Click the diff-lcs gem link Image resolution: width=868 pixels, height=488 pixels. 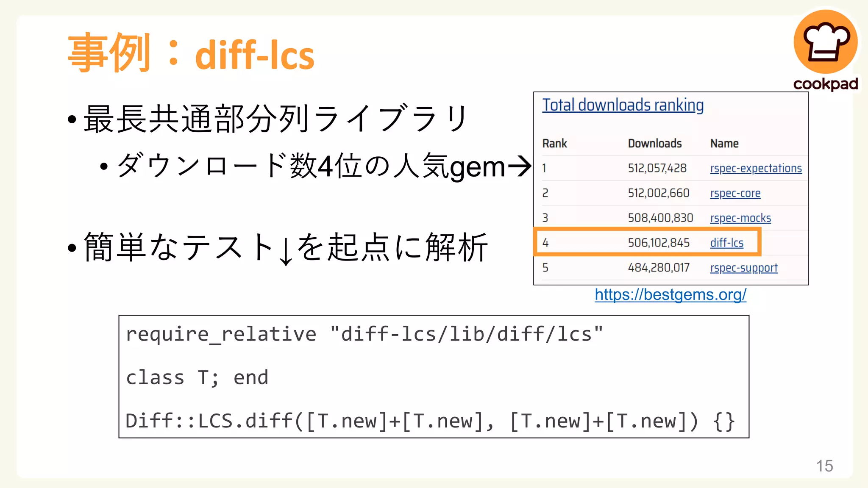pos(726,243)
